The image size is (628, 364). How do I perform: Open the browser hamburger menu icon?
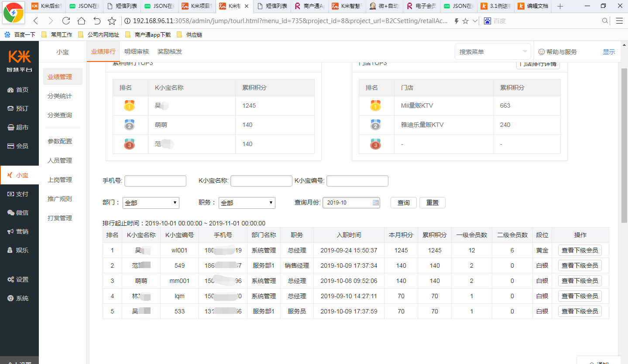pyautogui.click(x=619, y=21)
